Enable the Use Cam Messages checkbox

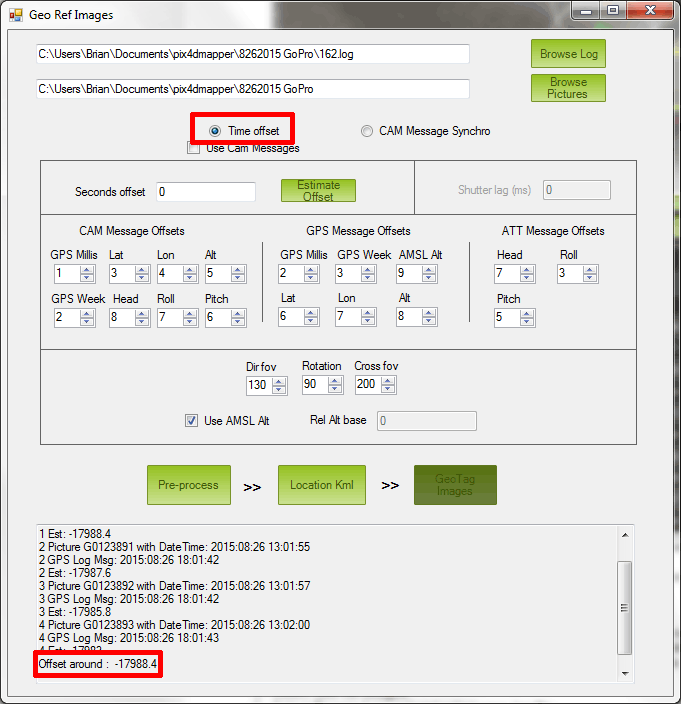pyautogui.click(x=194, y=148)
